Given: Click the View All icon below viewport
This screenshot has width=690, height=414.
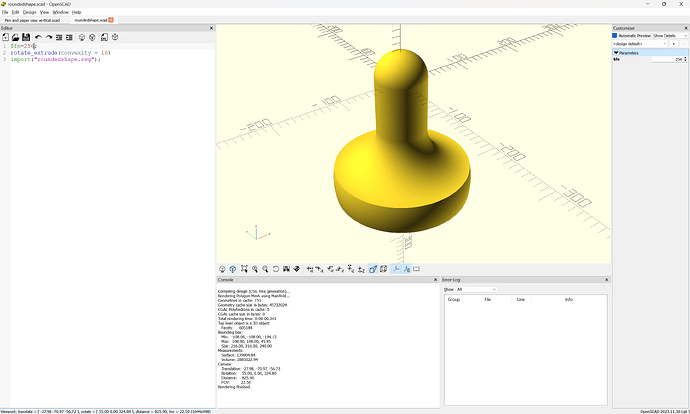Looking at the screenshot, I should [244, 269].
